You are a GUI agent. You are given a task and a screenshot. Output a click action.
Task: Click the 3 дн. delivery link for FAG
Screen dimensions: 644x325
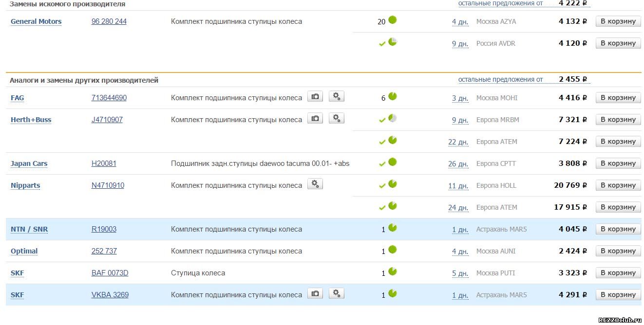[460, 98]
